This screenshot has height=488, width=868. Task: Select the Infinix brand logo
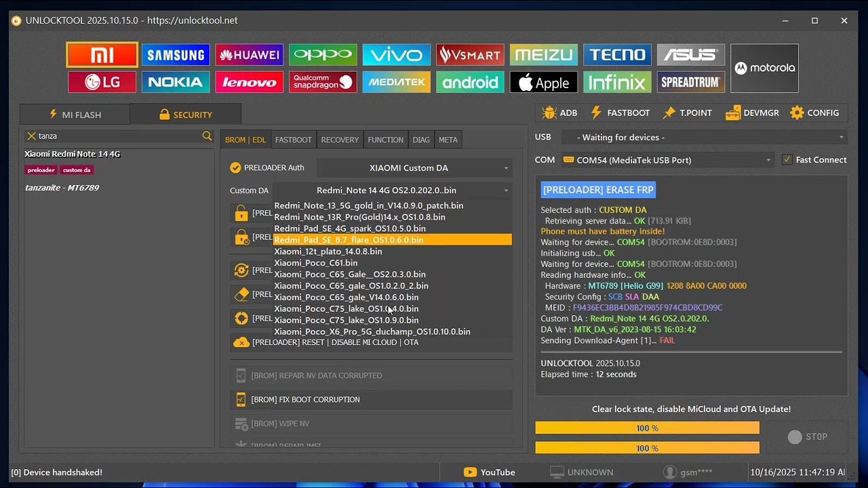tap(617, 82)
